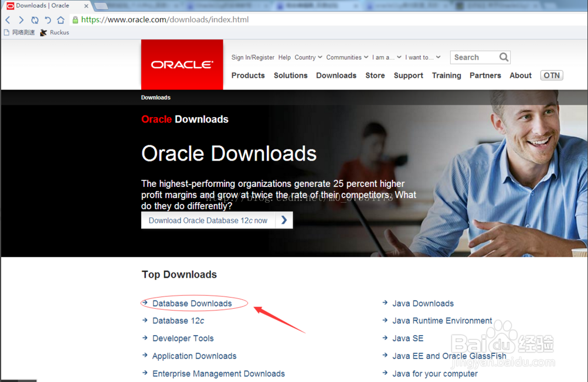Image resolution: width=588 pixels, height=382 pixels.
Task: Open the Database Downloads link
Action: click(x=192, y=303)
